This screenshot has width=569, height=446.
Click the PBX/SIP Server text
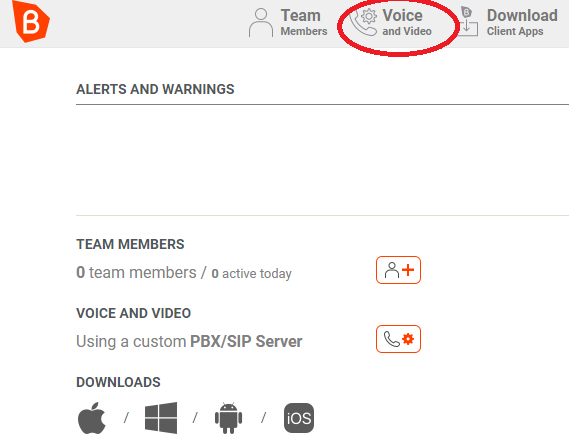246,341
